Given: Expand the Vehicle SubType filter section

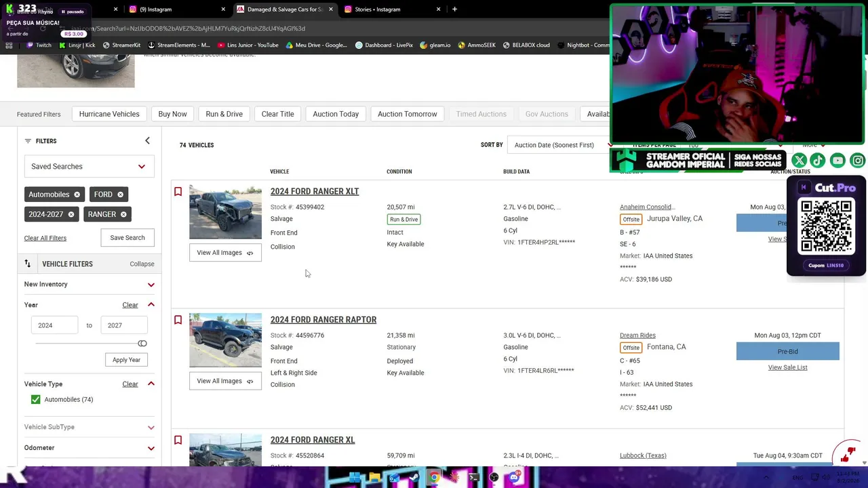Looking at the screenshot, I should (x=151, y=428).
